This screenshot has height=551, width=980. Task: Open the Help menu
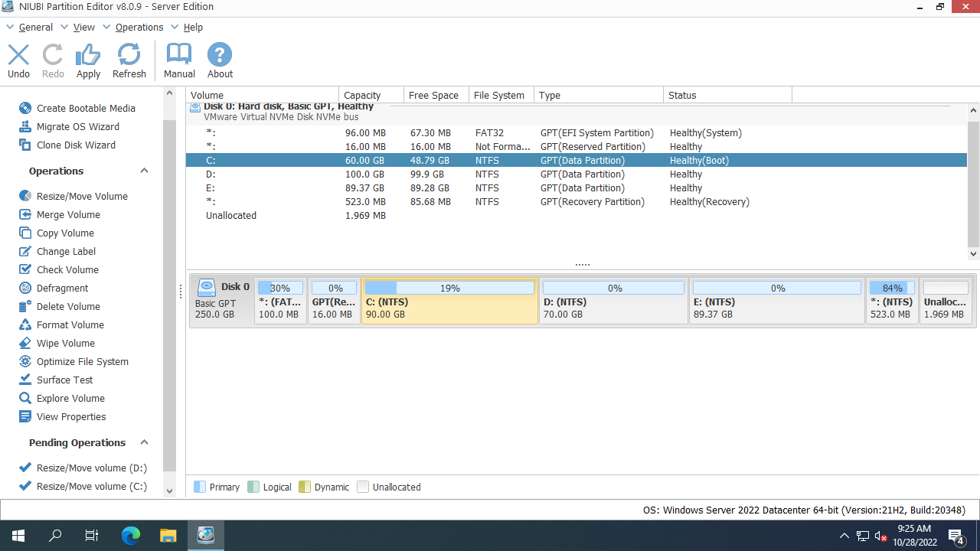(x=193, y=27)
